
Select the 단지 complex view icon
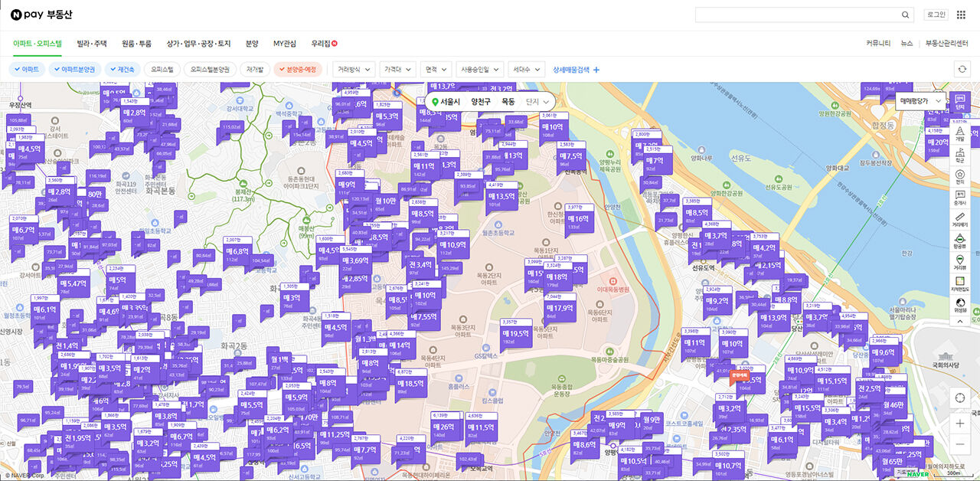960,102
